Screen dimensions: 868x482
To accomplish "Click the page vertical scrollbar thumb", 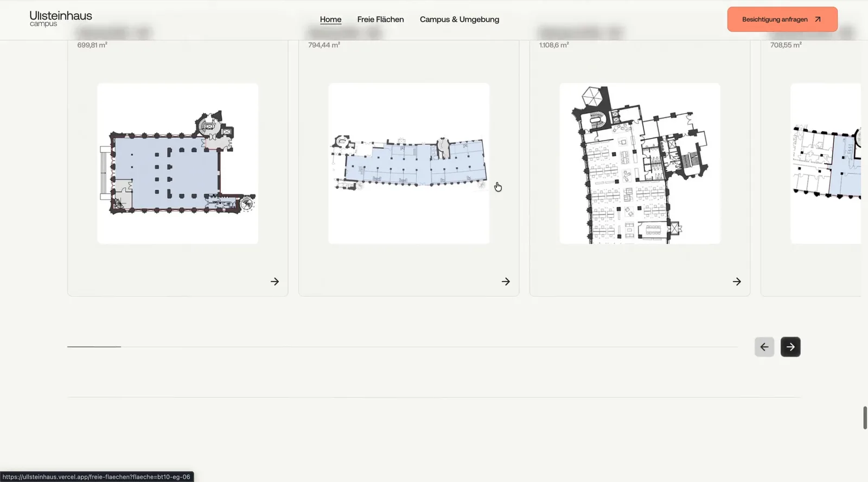I will [x=865, y=417].
